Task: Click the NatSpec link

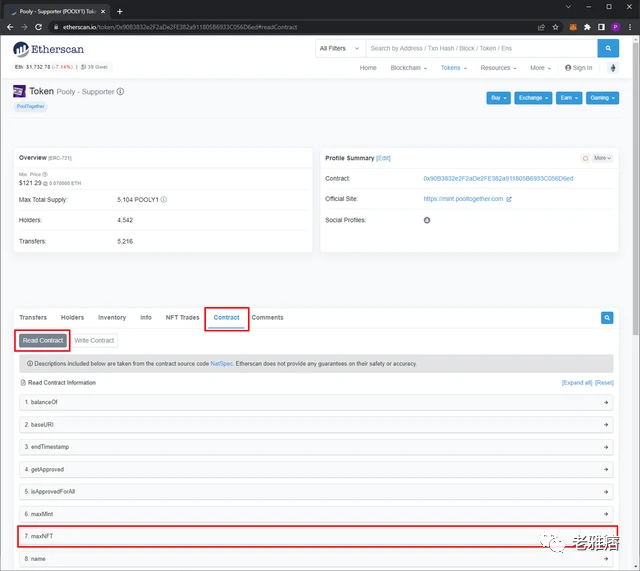Action: pyautogui.click(x=221, y=364)
